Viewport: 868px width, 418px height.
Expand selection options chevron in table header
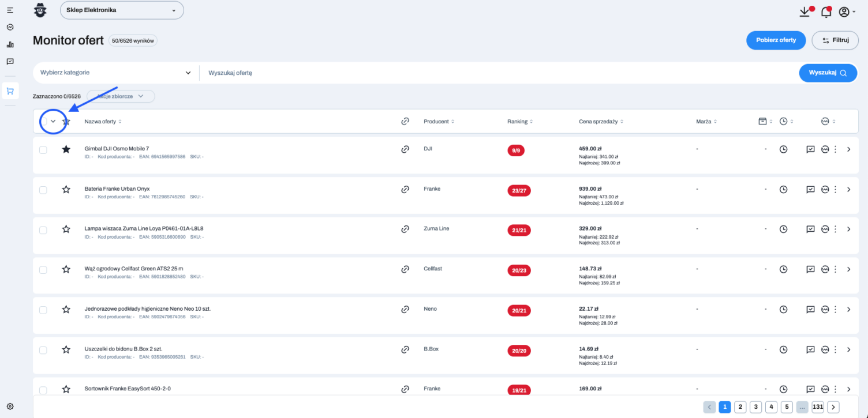[53, 121]
